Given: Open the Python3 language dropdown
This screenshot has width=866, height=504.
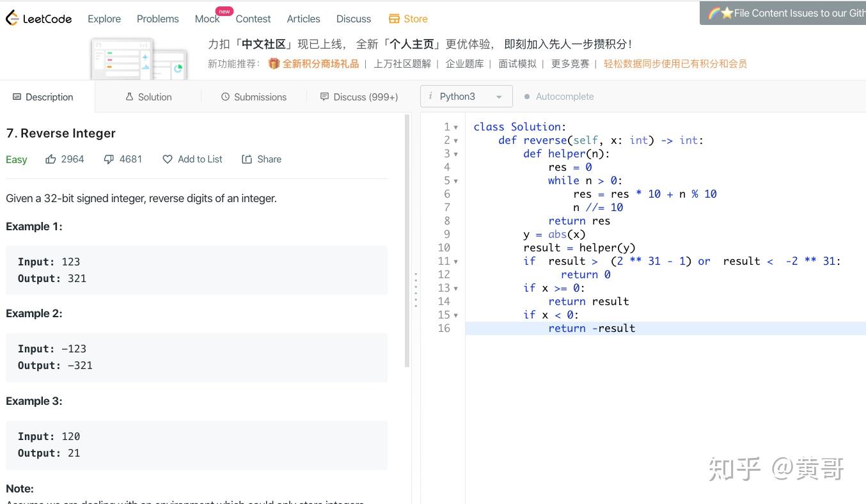Looking at the screenshot, I should tap(466, 97).
